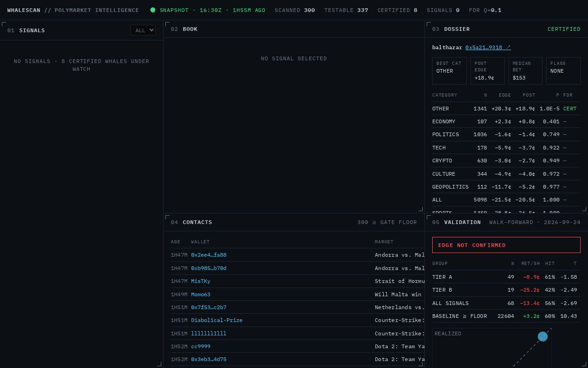Select the CRYPTO category row
588x368 pixels.
[506, 161]
